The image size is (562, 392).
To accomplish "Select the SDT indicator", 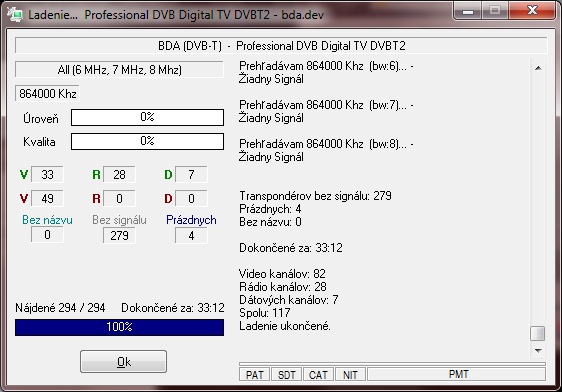I will tap(286, 375).
